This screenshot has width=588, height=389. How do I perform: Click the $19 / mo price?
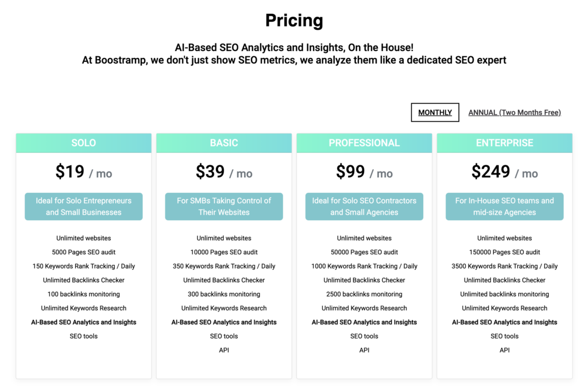[84, 172]
